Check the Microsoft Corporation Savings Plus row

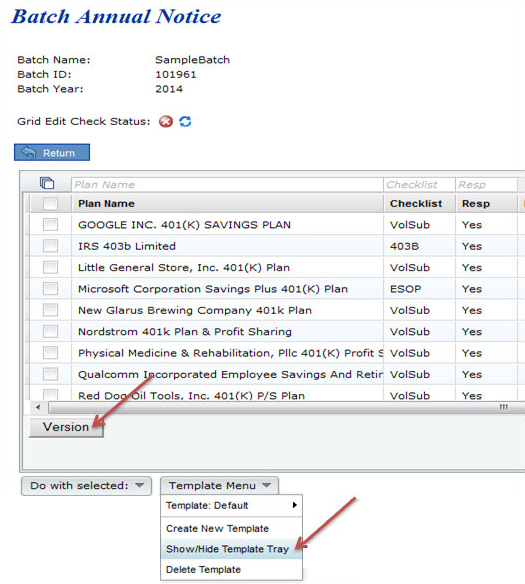click(x=50, y=289)
